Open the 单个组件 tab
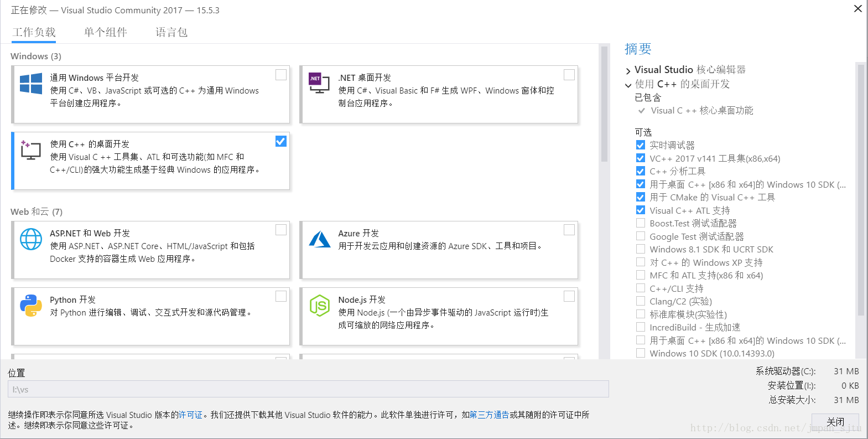This screenshot has height=439, width=868. [106, 32]
